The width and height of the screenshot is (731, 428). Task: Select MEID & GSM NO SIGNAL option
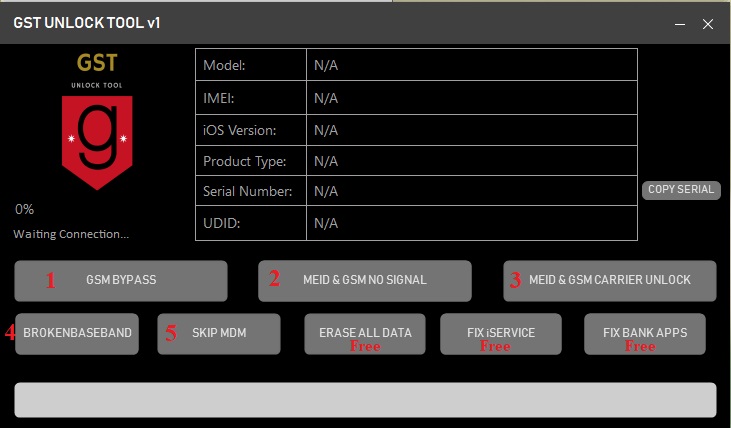point(365,281)
